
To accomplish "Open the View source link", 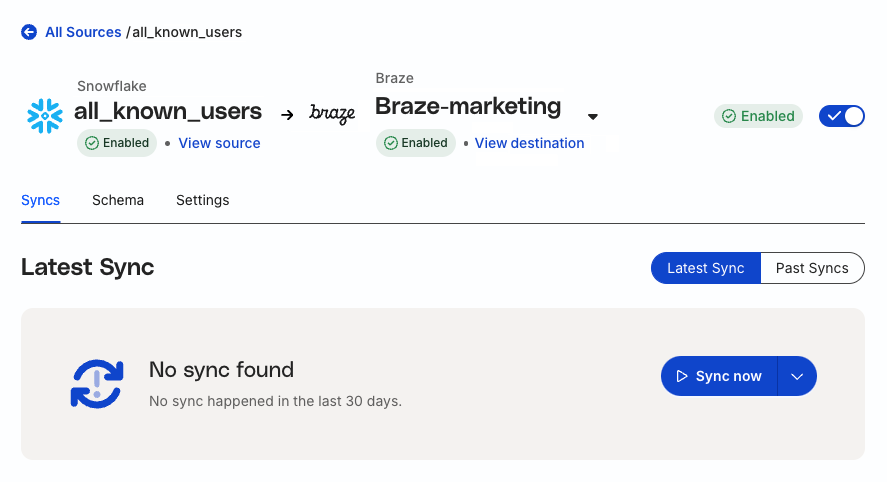I will [219, 143].
